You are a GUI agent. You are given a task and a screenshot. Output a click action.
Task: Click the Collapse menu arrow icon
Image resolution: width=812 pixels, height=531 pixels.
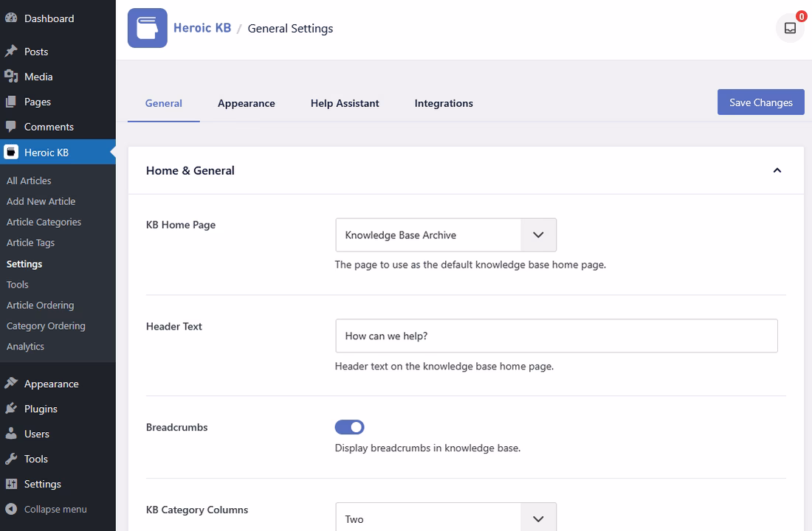pyautogui.click(x=11, y=509)
